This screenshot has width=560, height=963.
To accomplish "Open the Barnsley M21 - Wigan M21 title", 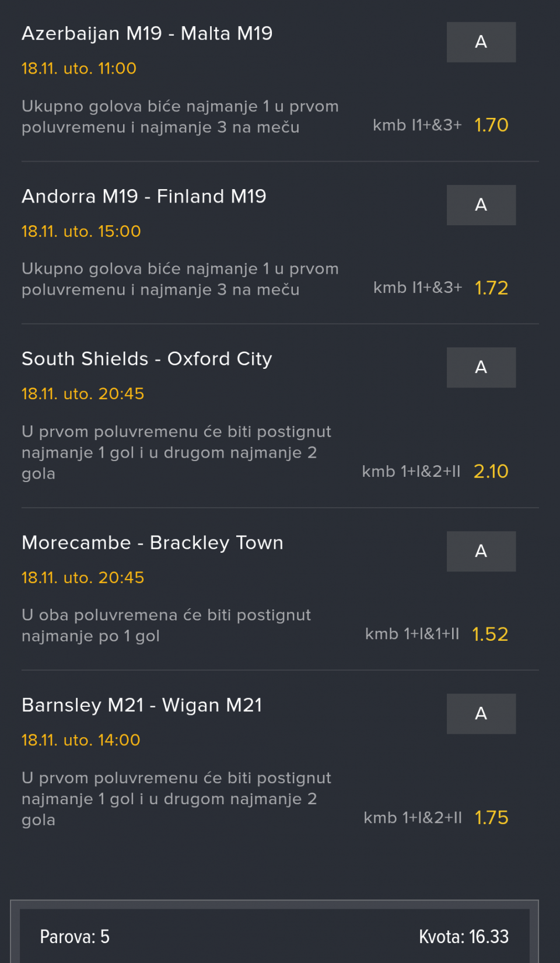I will pyautogui.click(x=142, y=706).
